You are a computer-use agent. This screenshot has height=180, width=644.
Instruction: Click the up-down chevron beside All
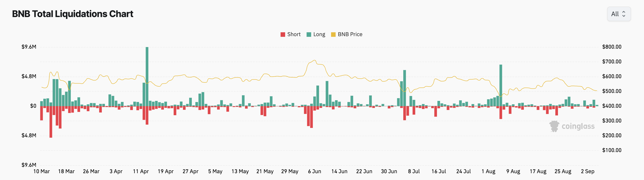624,14
